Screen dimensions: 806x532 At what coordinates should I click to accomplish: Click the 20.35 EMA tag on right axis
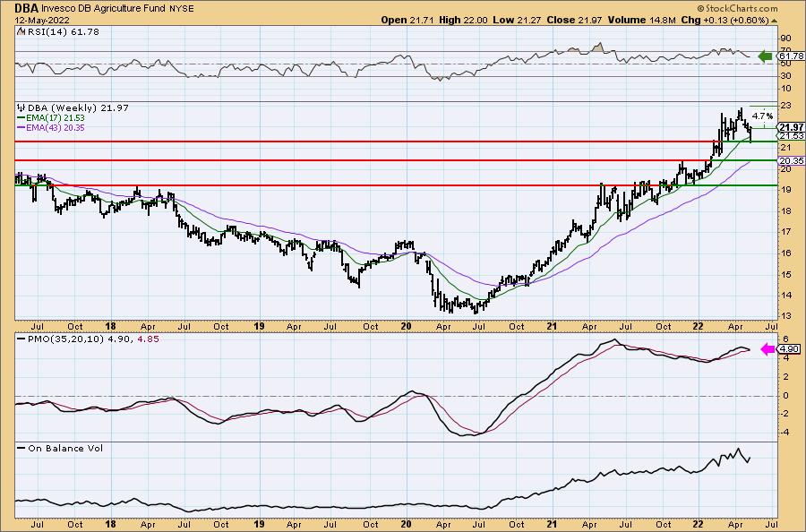coord(792,161)
